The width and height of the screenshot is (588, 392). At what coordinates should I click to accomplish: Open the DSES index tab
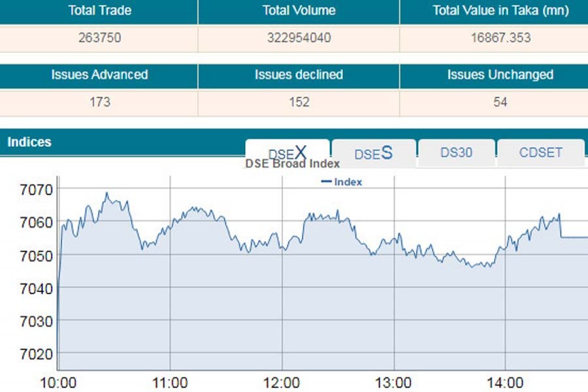point(373,154)
